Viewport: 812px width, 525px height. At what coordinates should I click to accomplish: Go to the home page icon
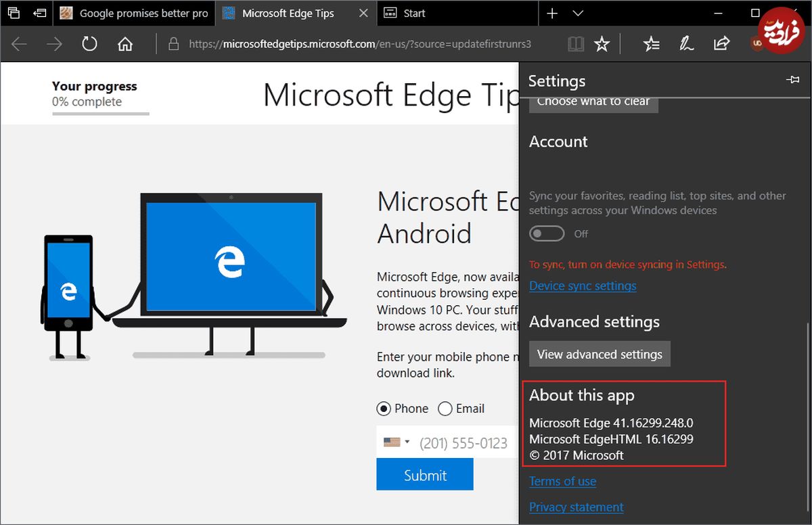125,44
